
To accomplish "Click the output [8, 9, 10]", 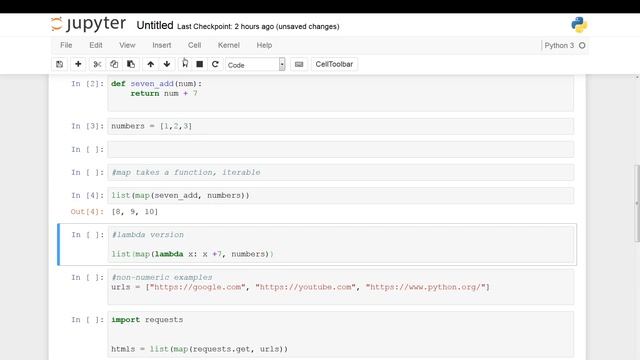I will point(135,211).
